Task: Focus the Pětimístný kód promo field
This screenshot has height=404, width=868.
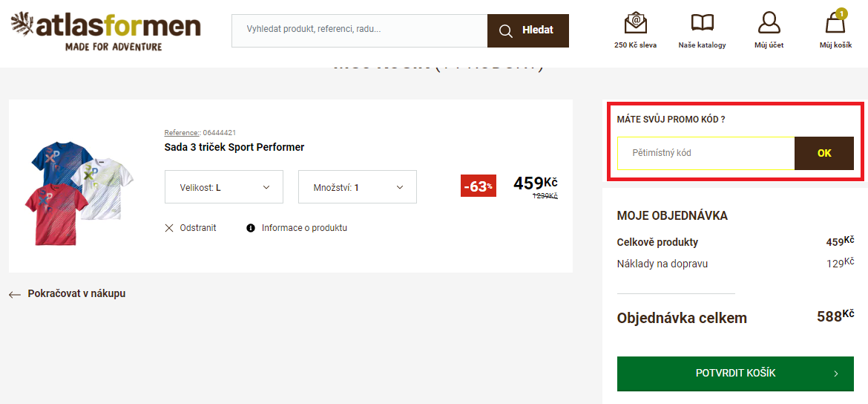Action: pyautogui.click(x=706, y=153)
